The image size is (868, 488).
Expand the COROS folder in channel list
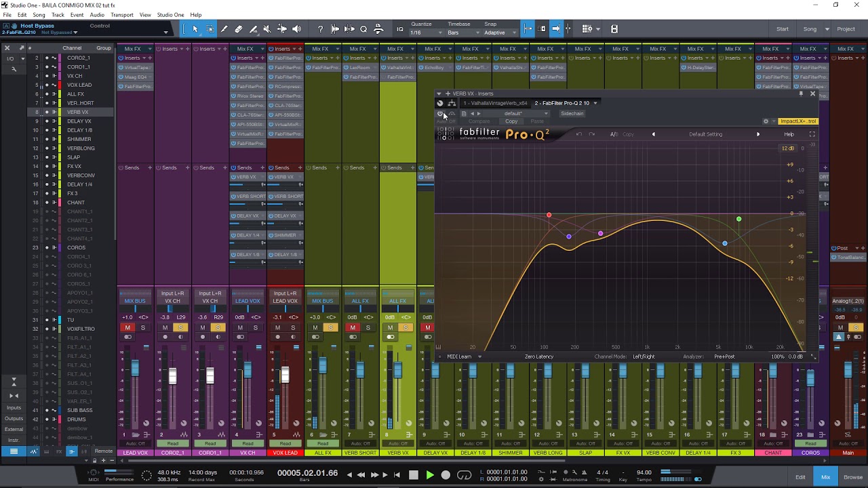(55, 247)
